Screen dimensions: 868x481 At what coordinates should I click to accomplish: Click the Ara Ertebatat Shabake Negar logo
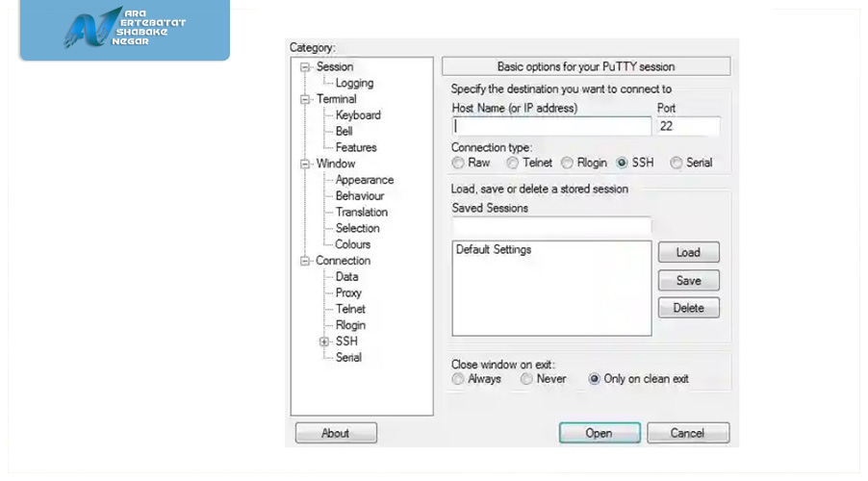click(124, 29)
